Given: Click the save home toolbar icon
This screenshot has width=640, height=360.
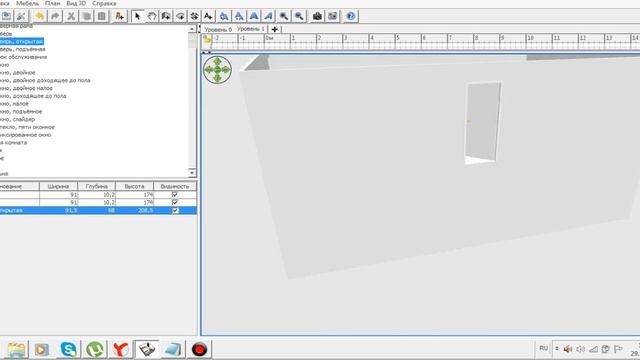Looking at the screenshot, I should click(x=6, y=16).
